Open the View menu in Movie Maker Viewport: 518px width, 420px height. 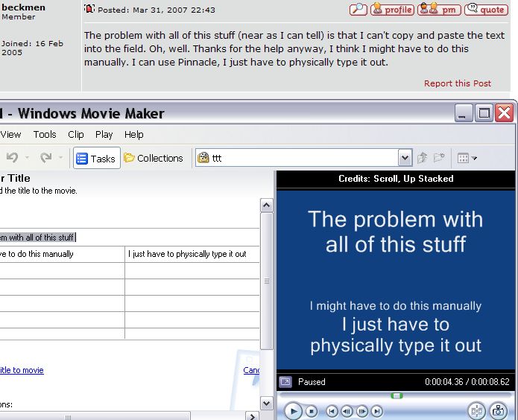point(10,134)
